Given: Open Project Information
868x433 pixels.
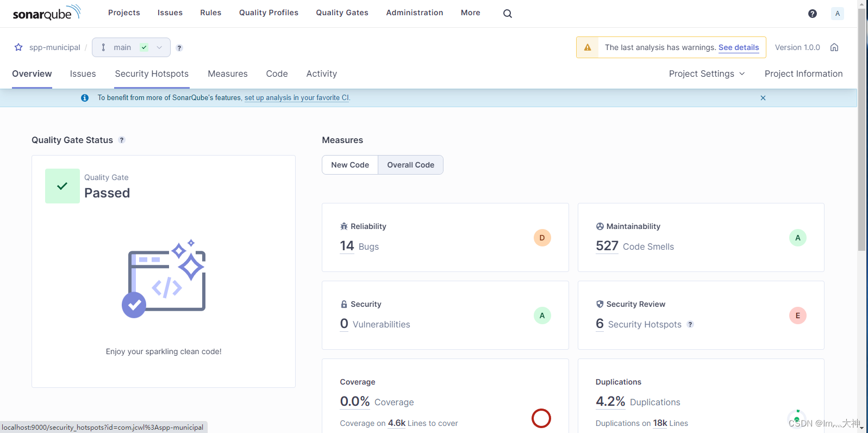Looking at the screenshot, I should (x=804, y=73).
